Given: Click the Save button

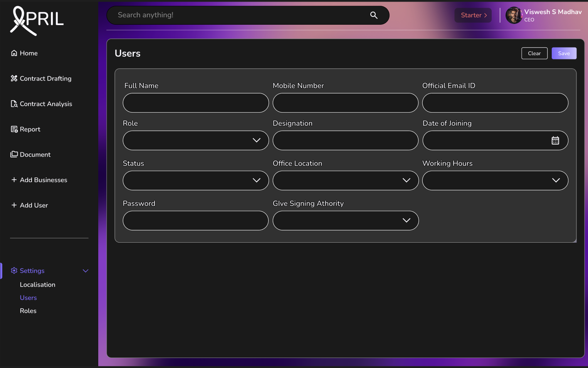Looking at the screenshot, I should tap(564, 53).
